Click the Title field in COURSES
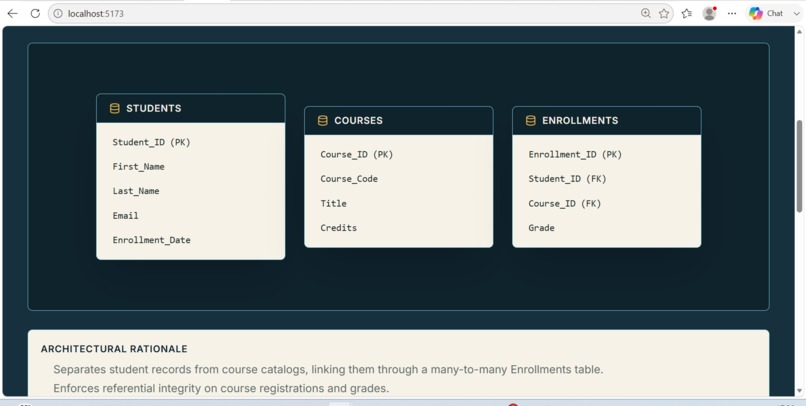 (x=334, y=204)
